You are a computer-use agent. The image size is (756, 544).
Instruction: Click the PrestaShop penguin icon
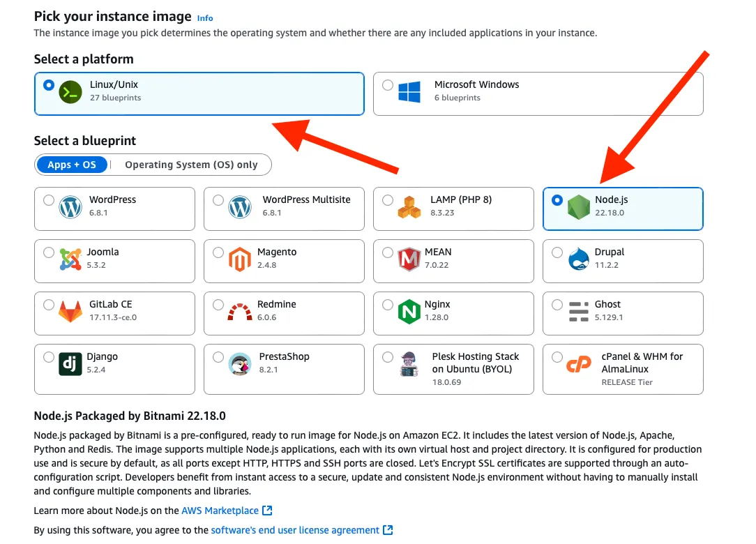[240, 364]
